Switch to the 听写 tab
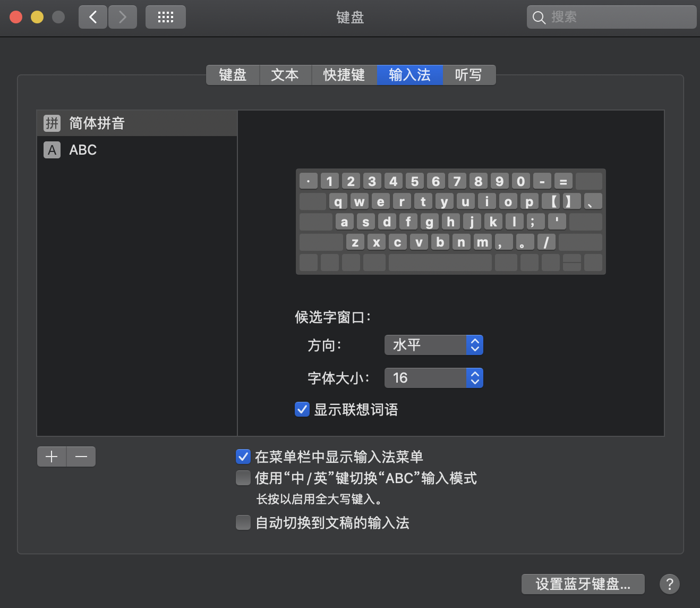 tap(468, 75)
